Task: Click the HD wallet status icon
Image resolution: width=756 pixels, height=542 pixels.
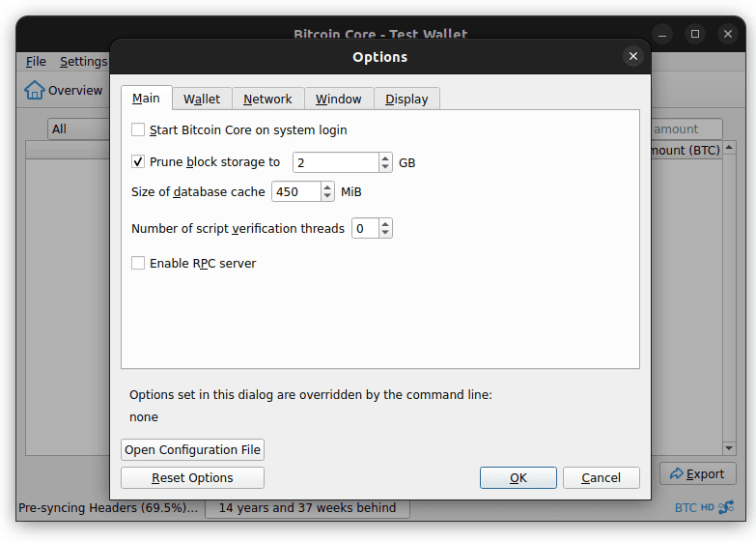Action: pyautogui.click(x=708, y=507)
